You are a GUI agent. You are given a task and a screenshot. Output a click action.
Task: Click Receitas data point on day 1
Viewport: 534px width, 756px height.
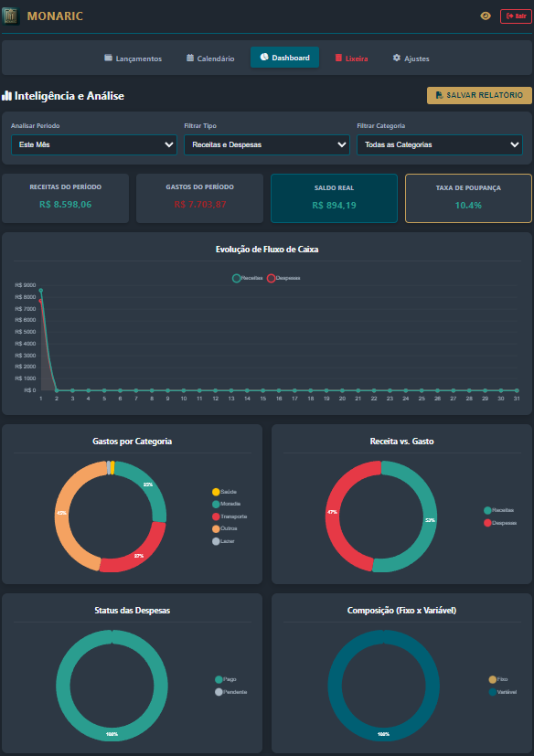pyautogui.click(x=41, y=291)
